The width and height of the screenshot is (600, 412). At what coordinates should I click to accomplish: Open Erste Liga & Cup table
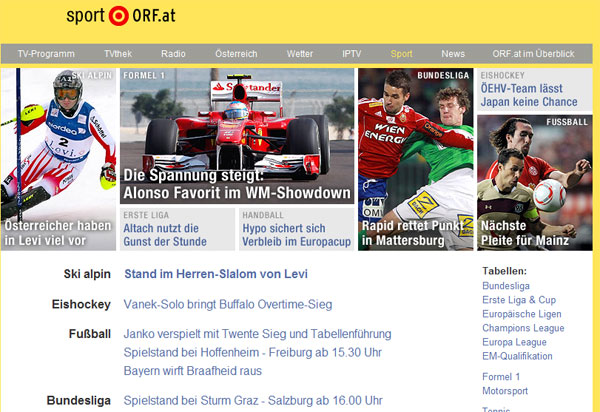(x=519, y=300)
